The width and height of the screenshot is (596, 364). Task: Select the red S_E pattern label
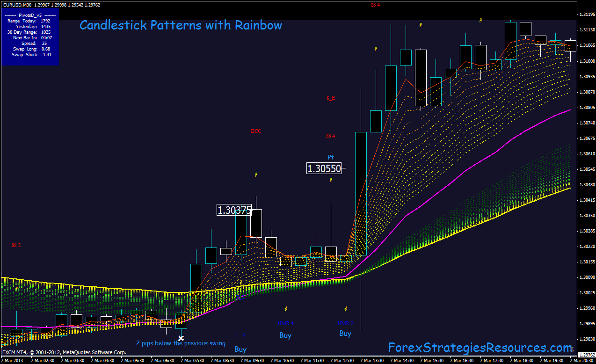pyautogui.click(x=331, y=98)
